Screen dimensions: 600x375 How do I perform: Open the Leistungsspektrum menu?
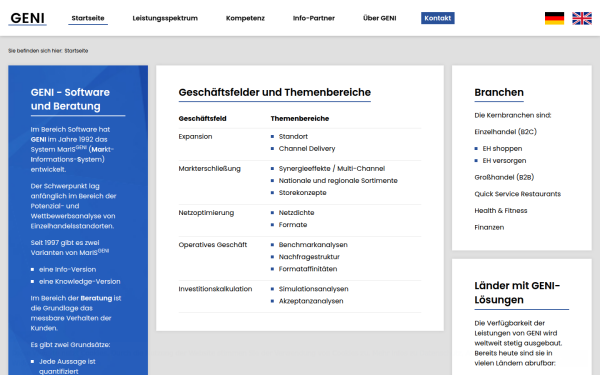[165, 18]
